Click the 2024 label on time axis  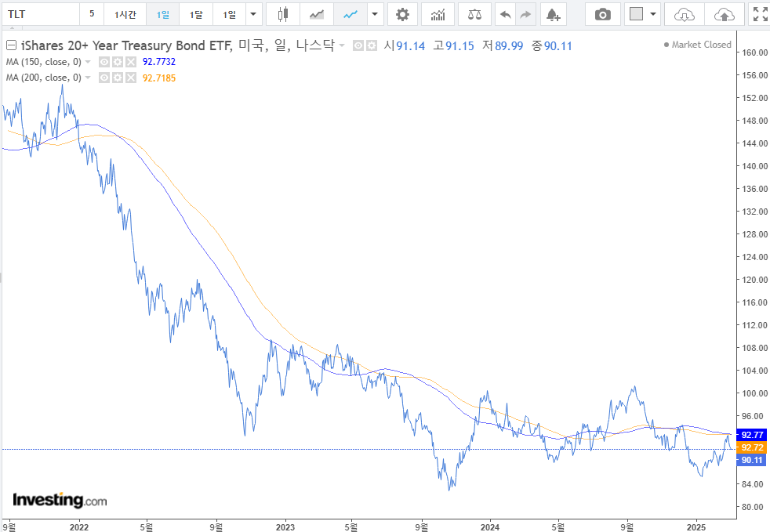(490, 527)
